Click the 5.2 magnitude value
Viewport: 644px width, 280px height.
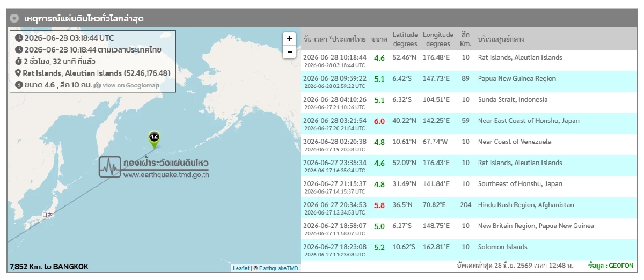point(379,247)
